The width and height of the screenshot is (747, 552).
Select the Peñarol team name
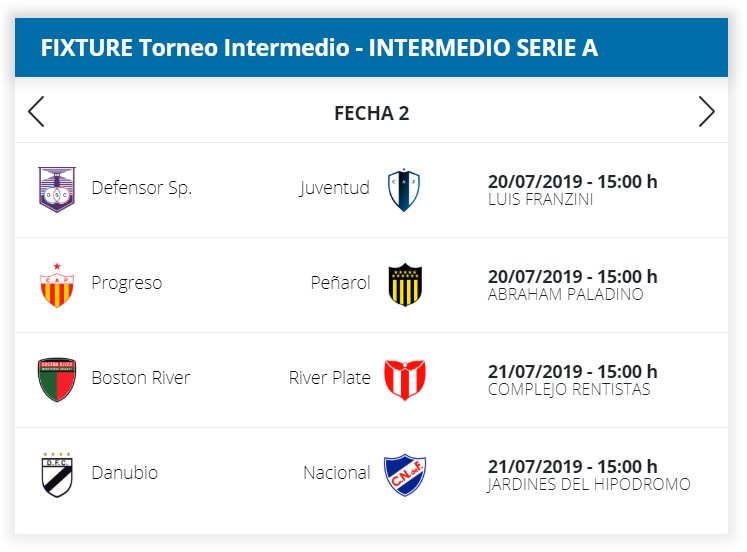coord(340,283)
